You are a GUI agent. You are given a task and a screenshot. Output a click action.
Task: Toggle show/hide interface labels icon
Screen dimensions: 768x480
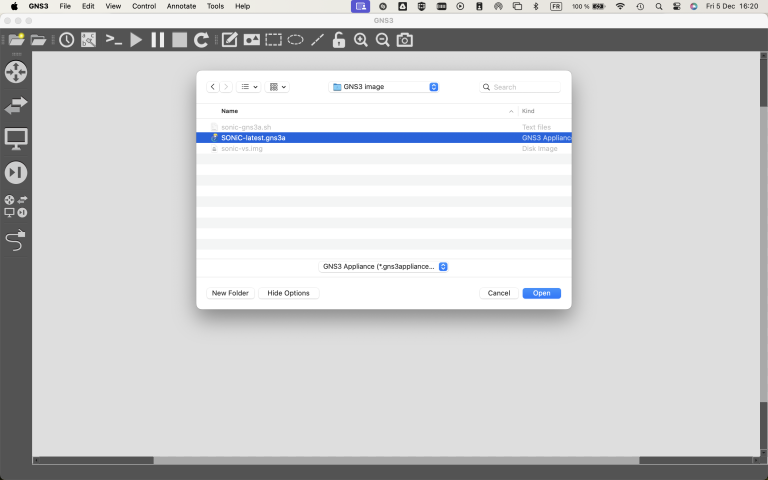(x=88, y=40)
